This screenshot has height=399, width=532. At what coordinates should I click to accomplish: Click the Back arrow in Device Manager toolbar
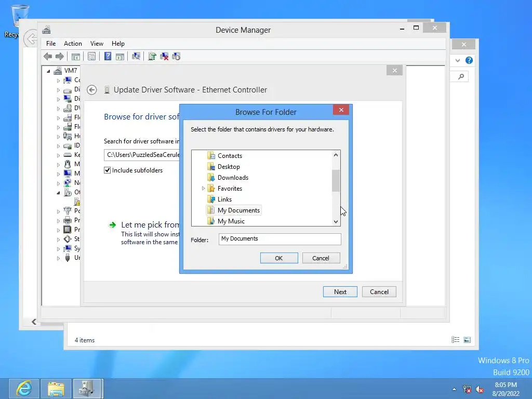(x=48, y=56)
